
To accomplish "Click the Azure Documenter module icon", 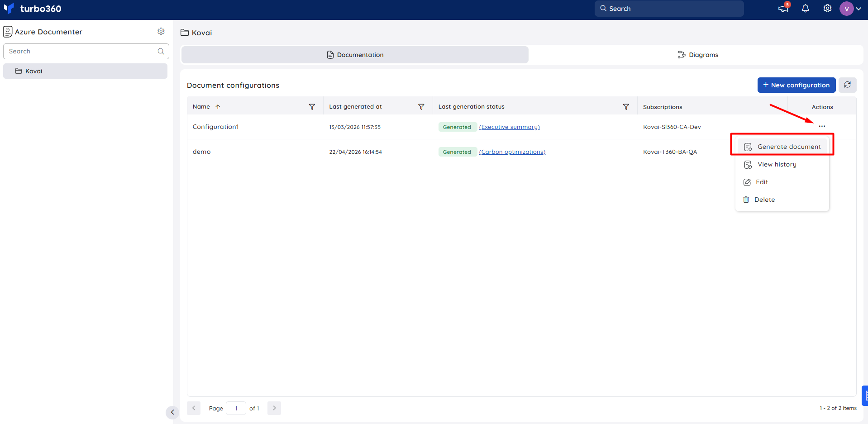I will coord(8,32).
